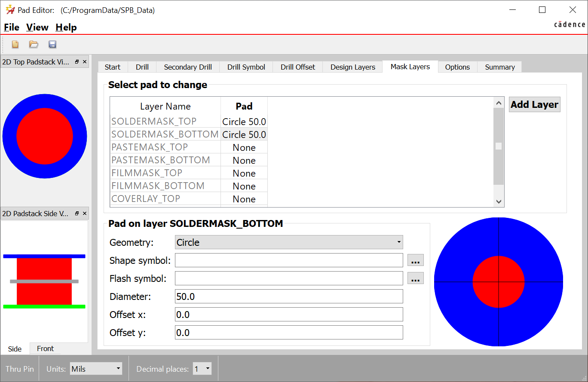
Task: Click the COVERLAY_TOP pad cell None
Action: tap(244, 199)
